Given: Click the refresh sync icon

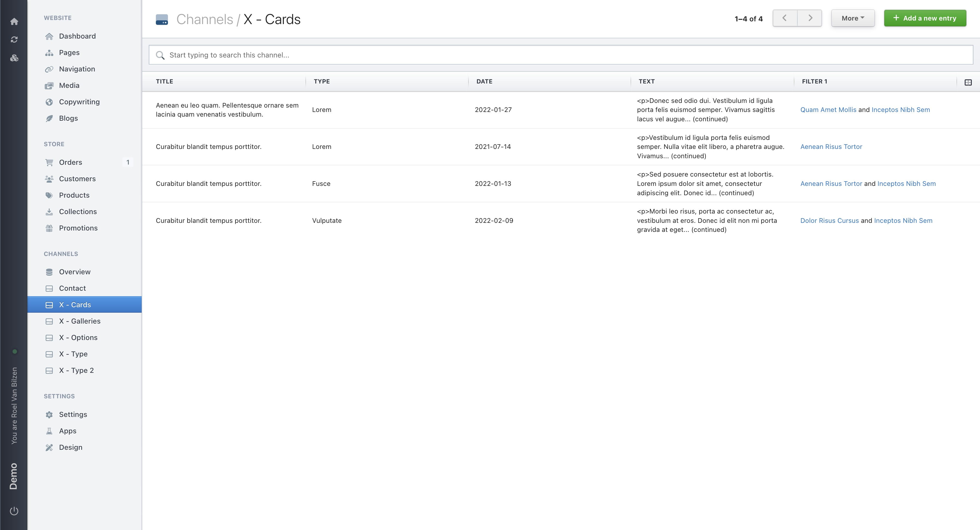Looking at the screenshot, I should click(14, 40).
